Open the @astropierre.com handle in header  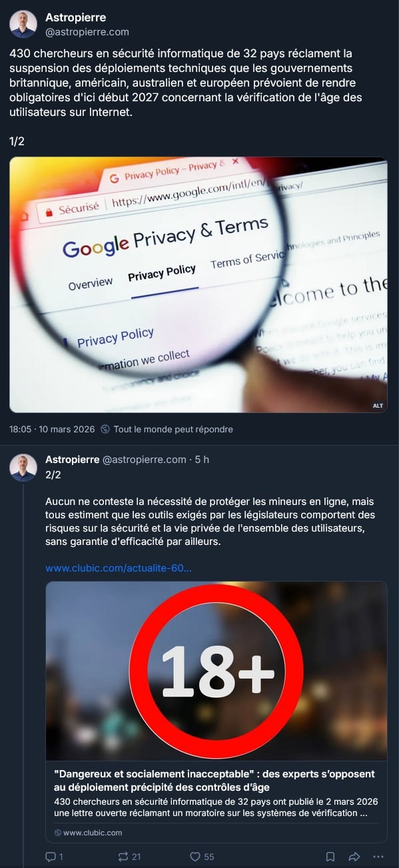(x=87, y=31)
